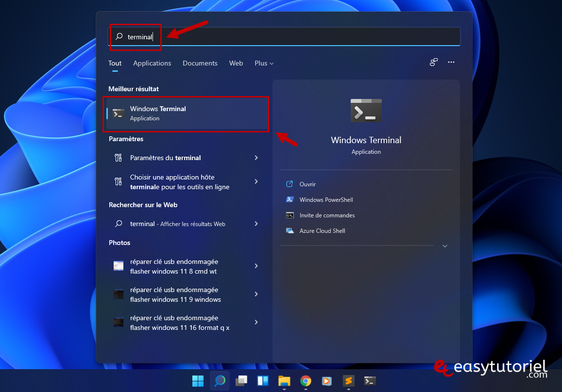Click settings icon beside Choisir une application hôte
This screenshot has height=392, width=562.
pos(119,181)
